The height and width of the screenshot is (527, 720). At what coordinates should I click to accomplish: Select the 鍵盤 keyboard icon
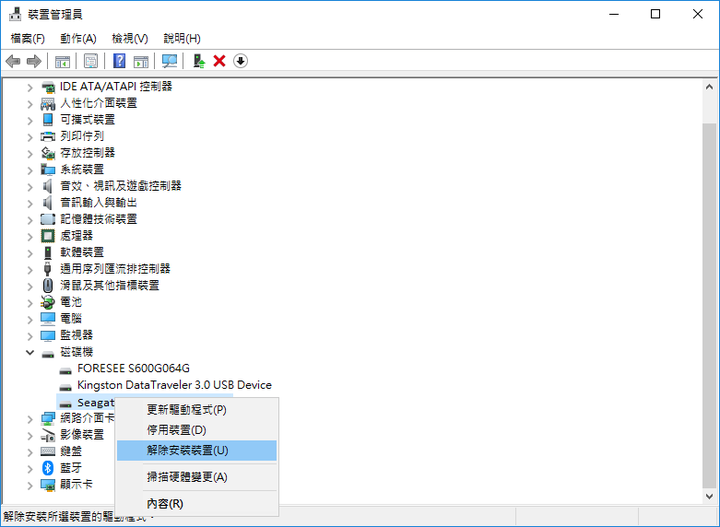click(x=48, y=451)
